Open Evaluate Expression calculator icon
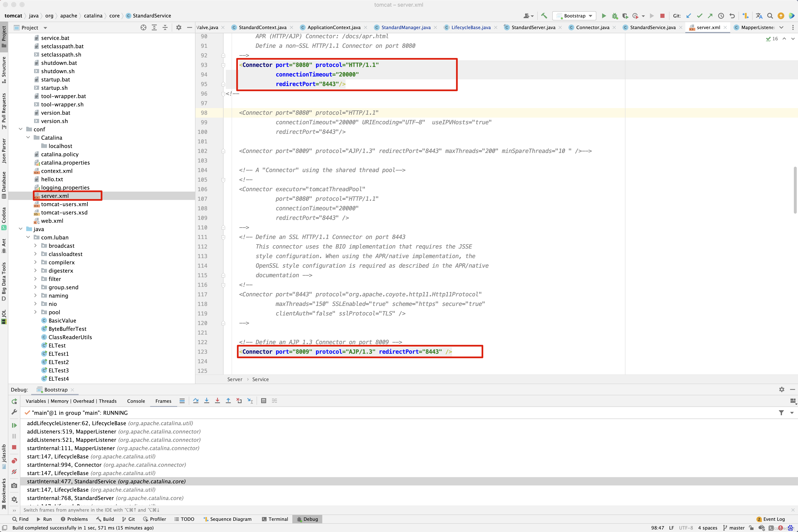 pyautogui.click(x=263, y=401)
